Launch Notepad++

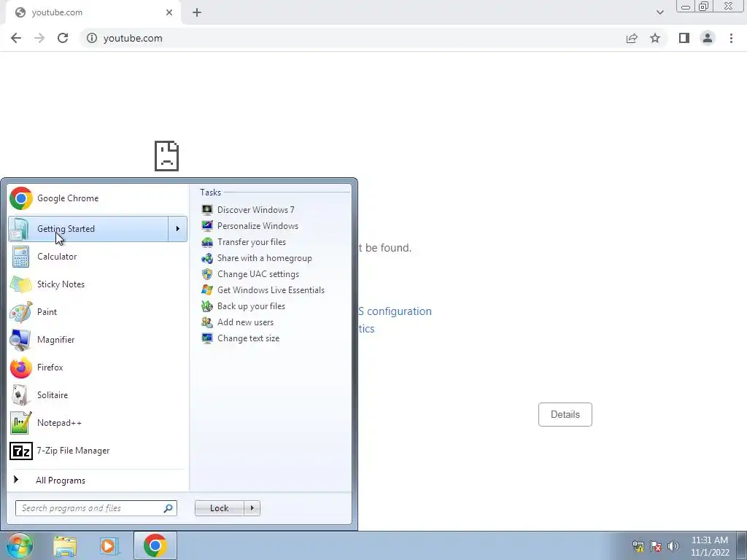coord(98,423)
